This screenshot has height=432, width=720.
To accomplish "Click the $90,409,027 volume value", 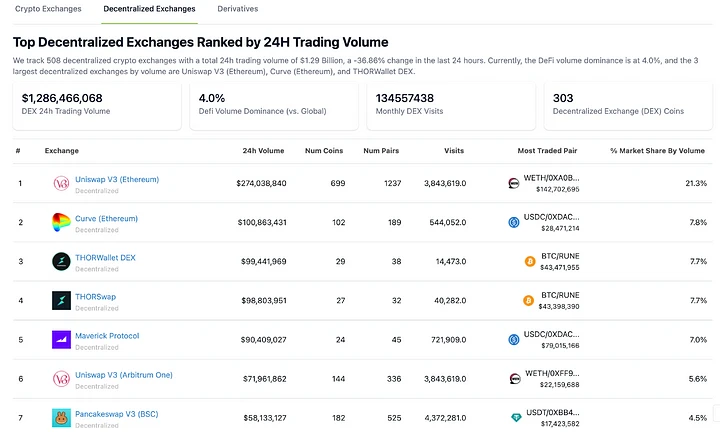I will pos(263,340).
